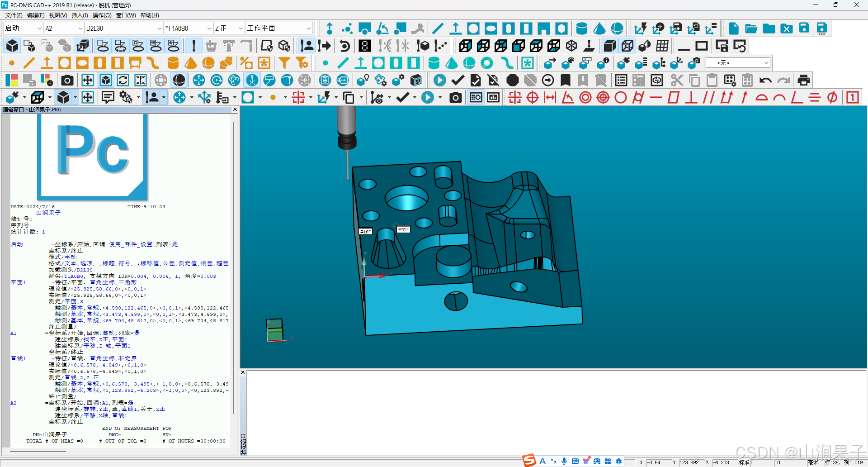Viewport: 868px width, 467px height.
Task: Click the print button
Action: point(803,80)
